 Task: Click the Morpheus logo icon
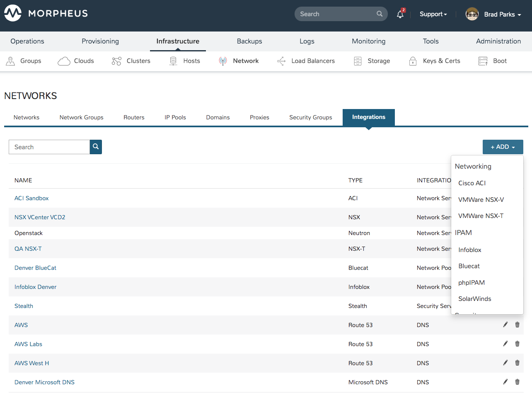13,14
